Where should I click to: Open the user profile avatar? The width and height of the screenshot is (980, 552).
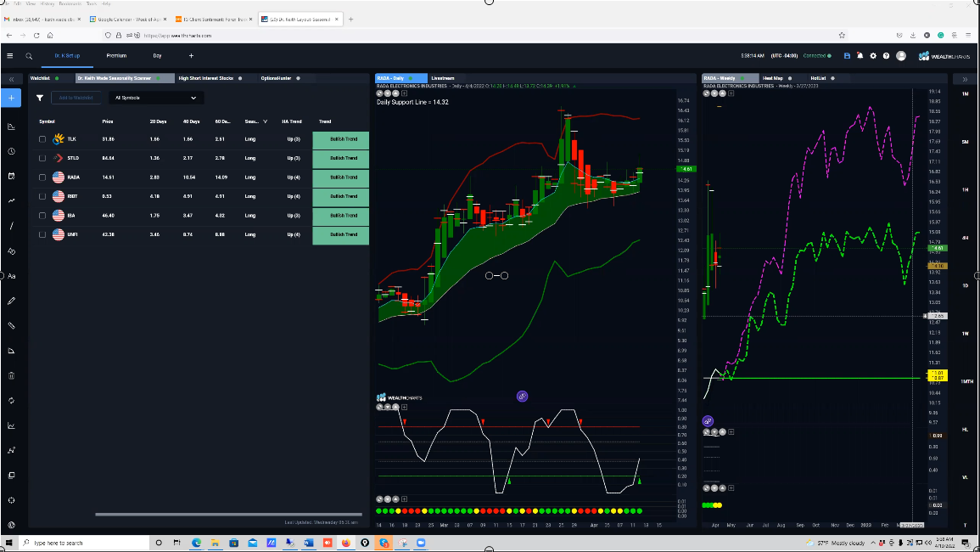click(x=901, y=56)
